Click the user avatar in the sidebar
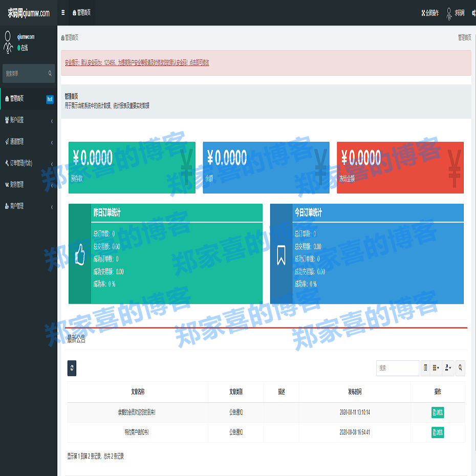This screenshot has height=476, width=476. [8, 42]
